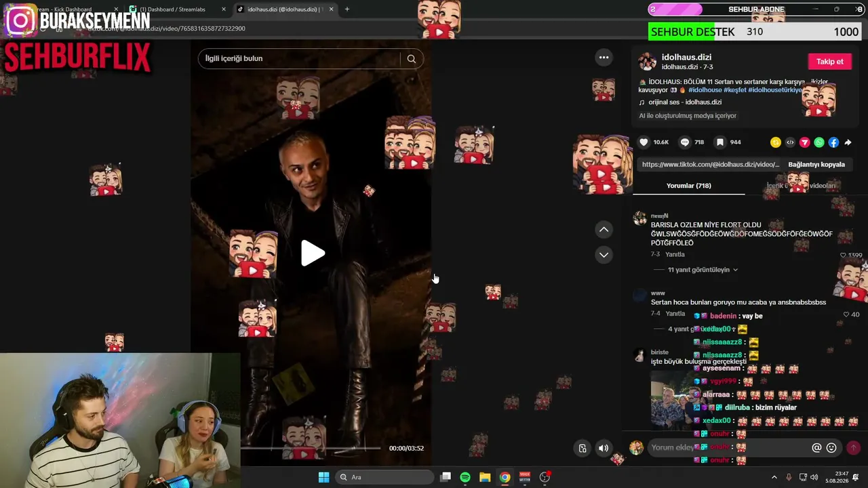Play the TikTok video

[313, 253]
